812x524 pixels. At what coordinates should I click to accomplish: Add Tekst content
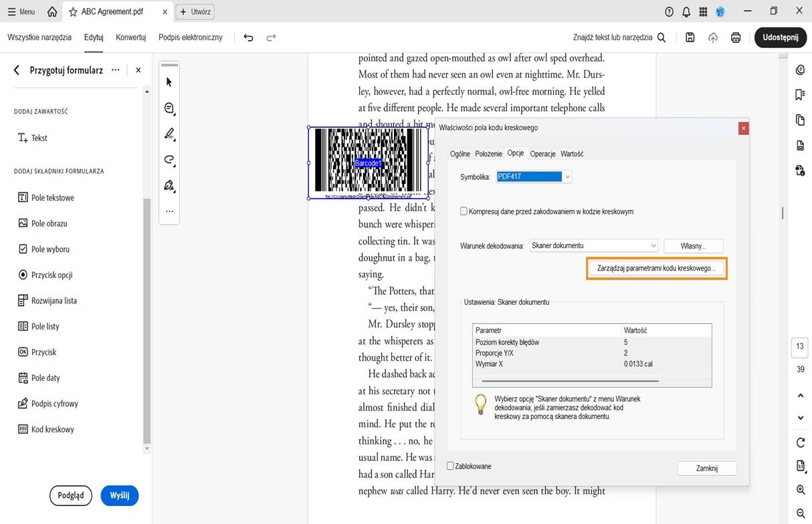point(33,138)
